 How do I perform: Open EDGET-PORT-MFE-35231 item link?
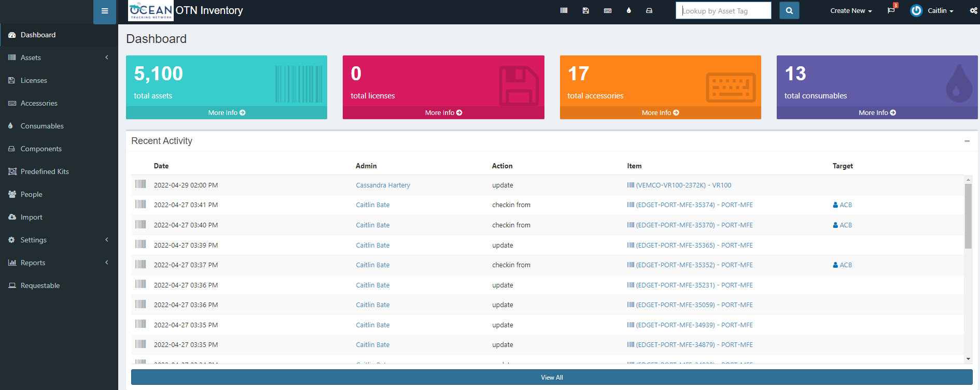pos(690,285)
